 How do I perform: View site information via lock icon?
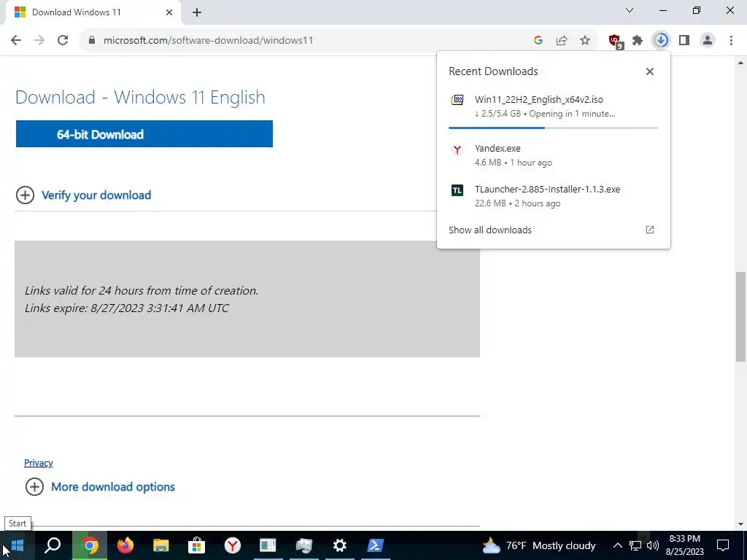tap(91, 41)
